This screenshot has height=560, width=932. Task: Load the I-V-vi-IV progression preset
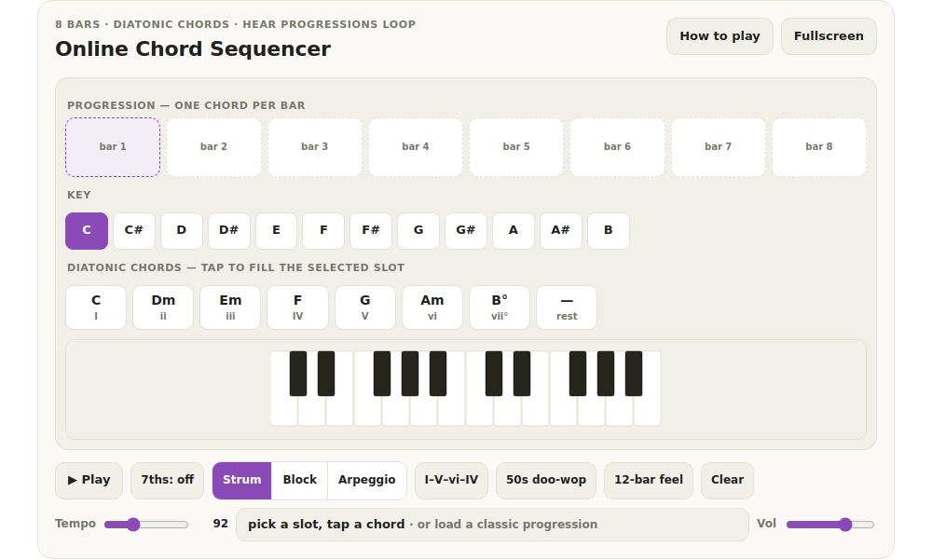pyautogui.click(x=451, y=481)
